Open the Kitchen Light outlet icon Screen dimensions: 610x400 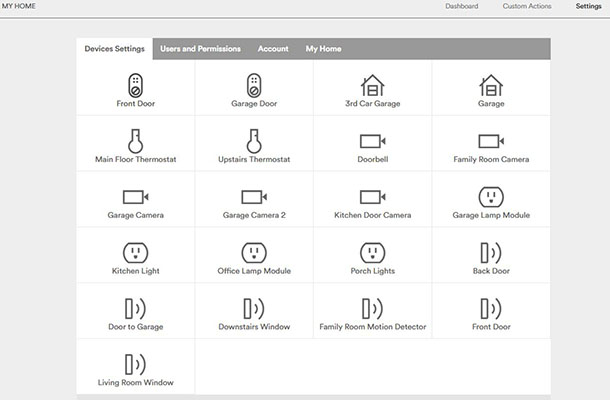[135, 253]
